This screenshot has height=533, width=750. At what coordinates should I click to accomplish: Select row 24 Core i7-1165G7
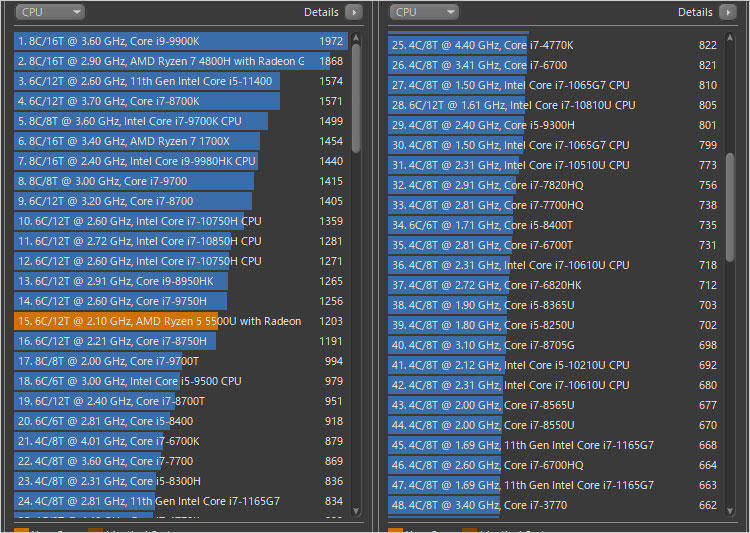click(x=181, y=501)
